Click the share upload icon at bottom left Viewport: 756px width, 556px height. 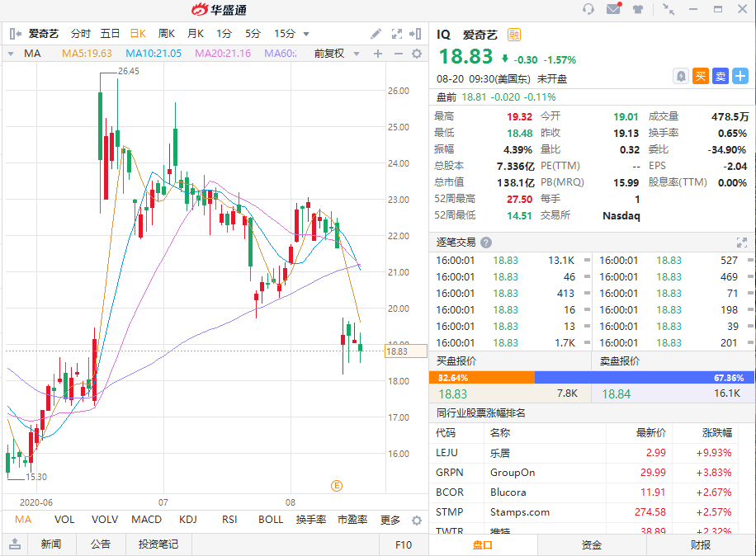point(15,544)
